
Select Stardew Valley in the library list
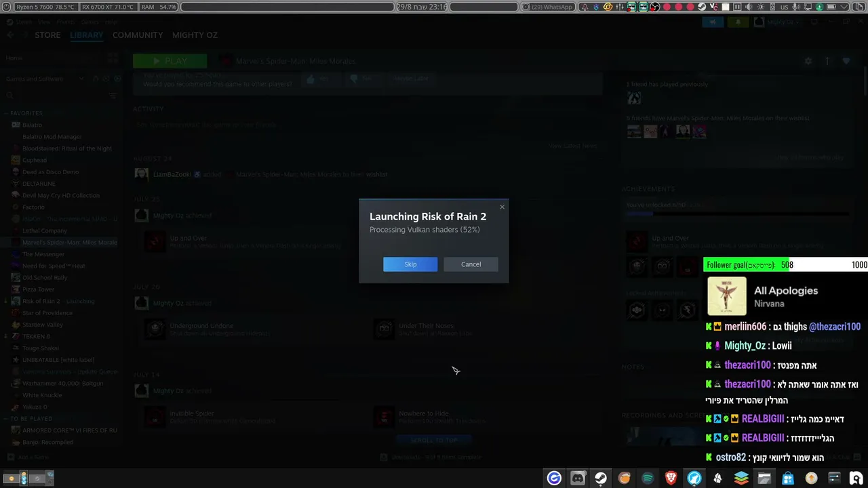42,325
